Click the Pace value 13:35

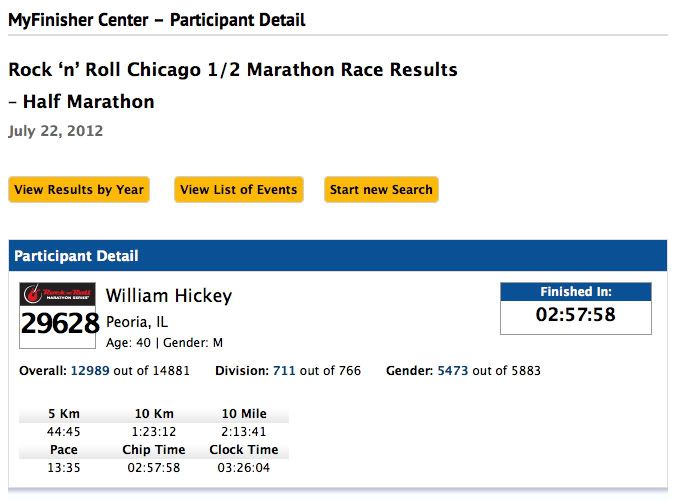pyautogui.click(x=63, y=468)
